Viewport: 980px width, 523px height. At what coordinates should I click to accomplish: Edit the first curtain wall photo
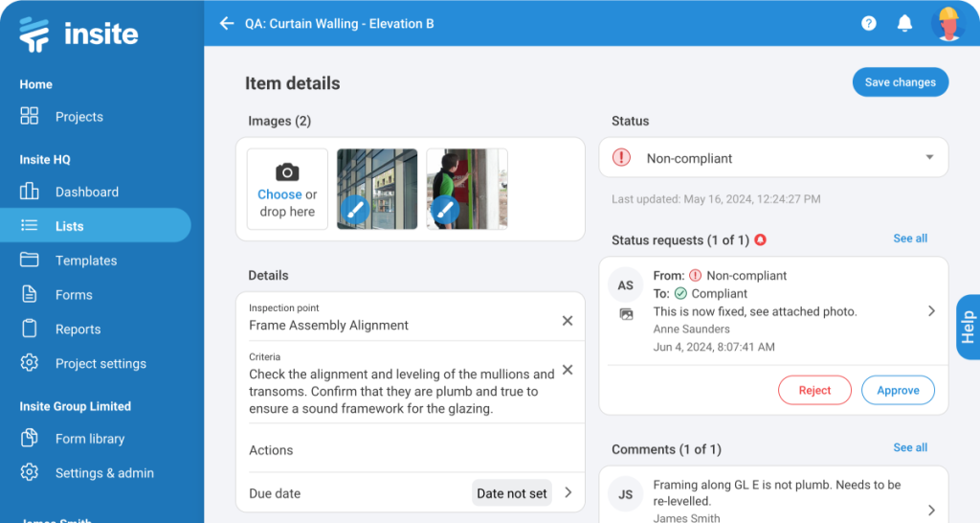click(x=355, y=209)
